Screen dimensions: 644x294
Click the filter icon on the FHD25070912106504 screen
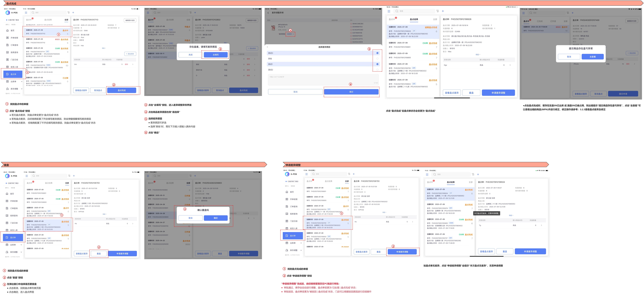coord(473,174)
